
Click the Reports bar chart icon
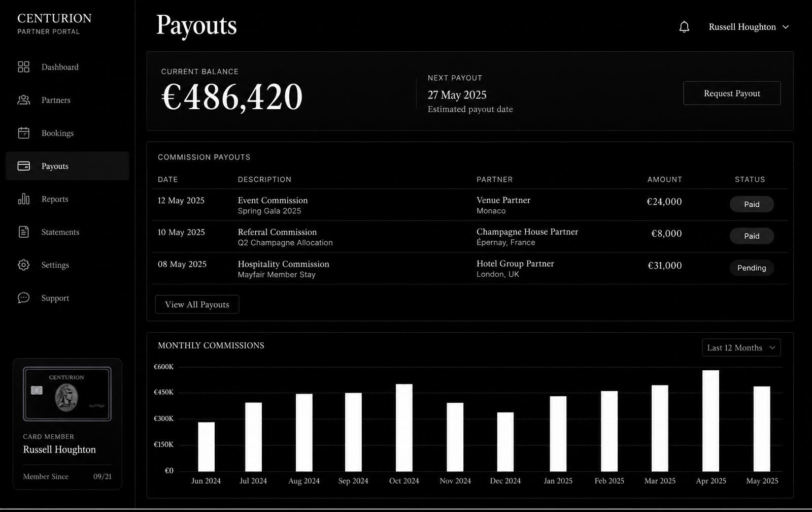(x=23, y=199)
